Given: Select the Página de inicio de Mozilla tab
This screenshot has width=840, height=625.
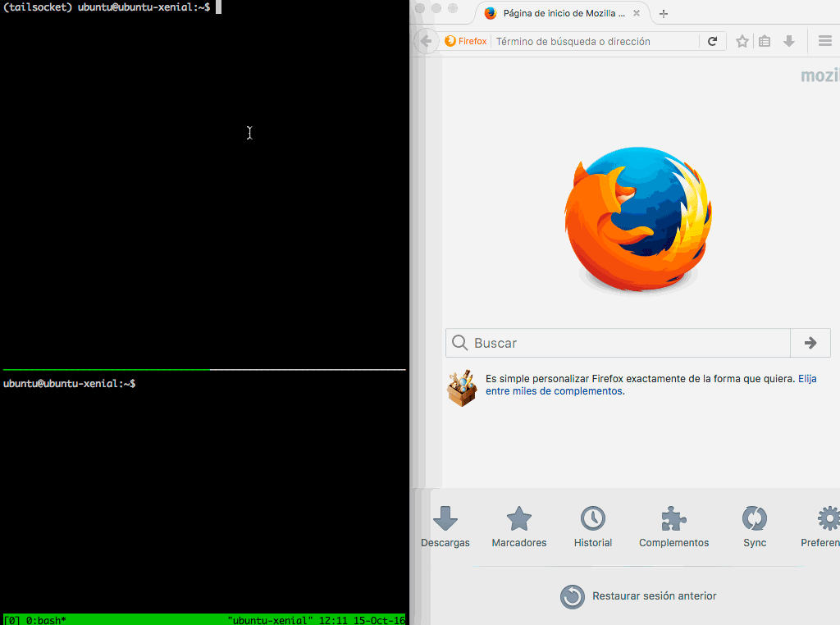Looking at the screenshot, I should point(563,13).
